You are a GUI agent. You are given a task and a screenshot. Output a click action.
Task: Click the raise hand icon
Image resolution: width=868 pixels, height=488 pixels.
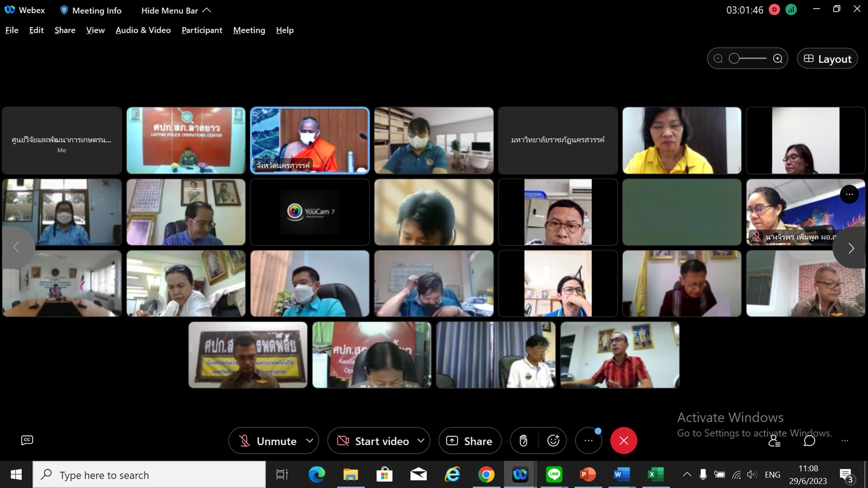(x=523, y=441)
